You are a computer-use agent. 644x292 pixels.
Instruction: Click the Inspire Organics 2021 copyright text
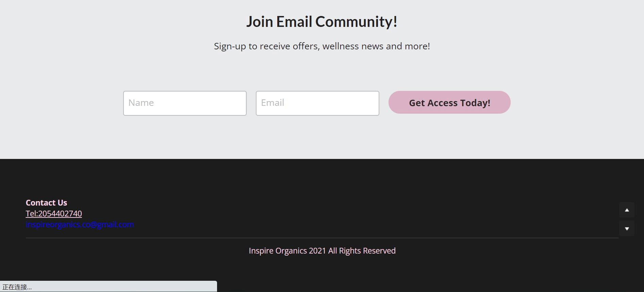coord(322,251)
